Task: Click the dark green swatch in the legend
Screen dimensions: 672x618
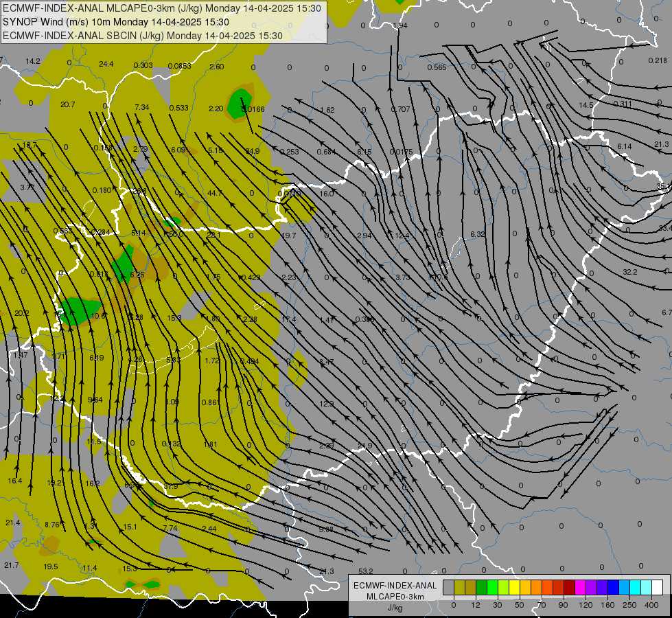Action: 481,587
